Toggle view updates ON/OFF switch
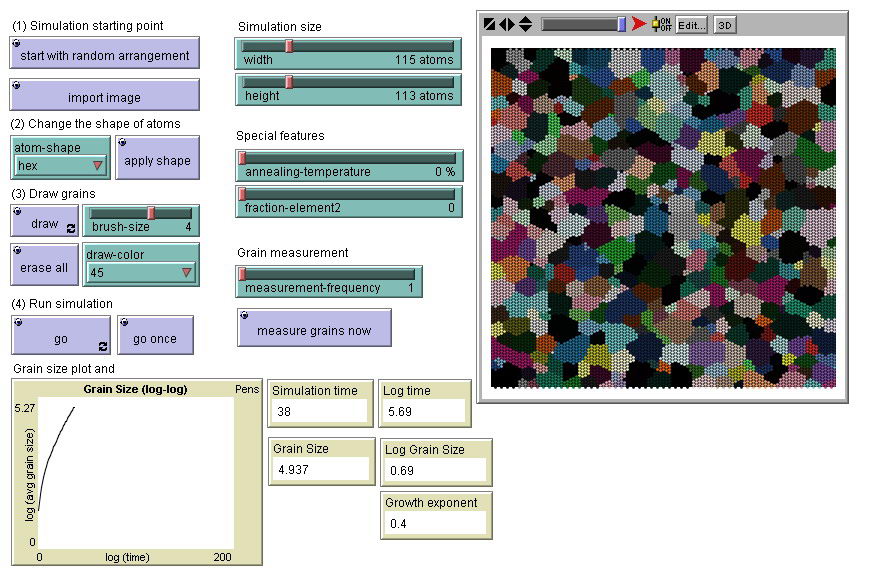887x575 pixels. (x=661, y=24)
